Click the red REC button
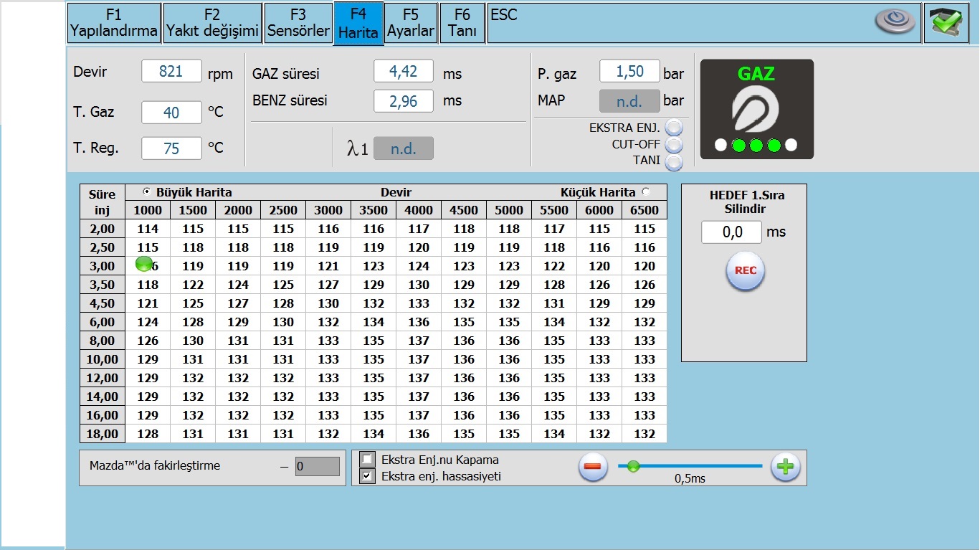This screenshot has height=550, width=980. click(x=746, y=271)
